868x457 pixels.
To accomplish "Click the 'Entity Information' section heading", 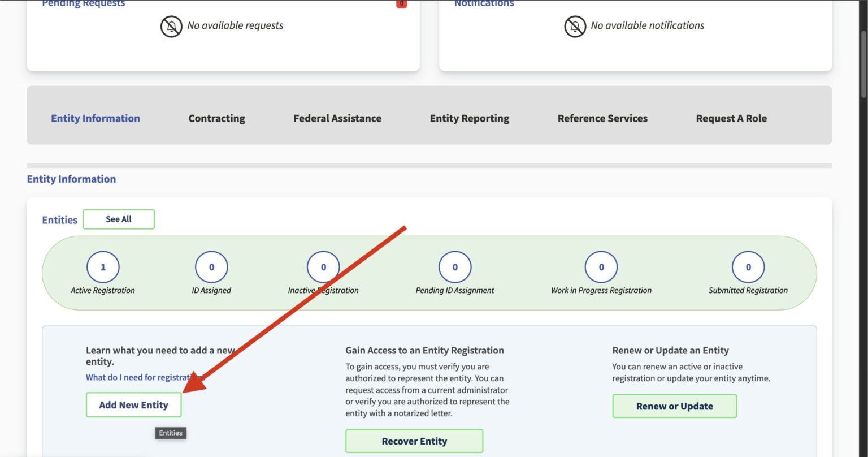I will 71,179.
